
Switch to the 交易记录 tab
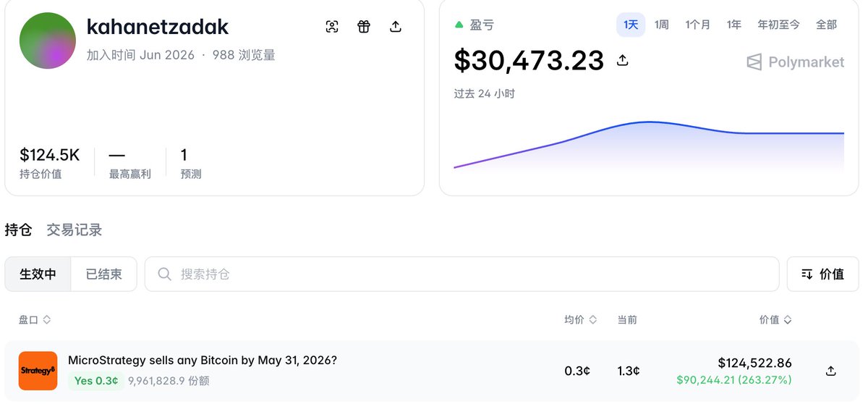point(75,230)
